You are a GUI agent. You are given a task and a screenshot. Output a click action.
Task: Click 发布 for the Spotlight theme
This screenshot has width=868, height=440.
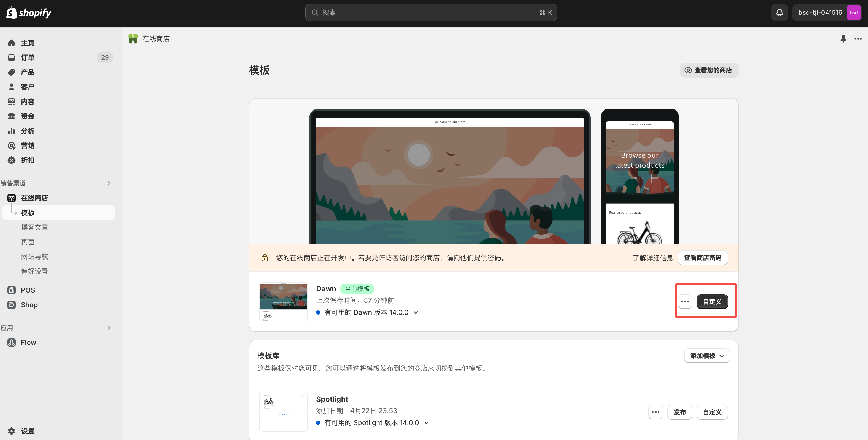(x=679, y=412)
